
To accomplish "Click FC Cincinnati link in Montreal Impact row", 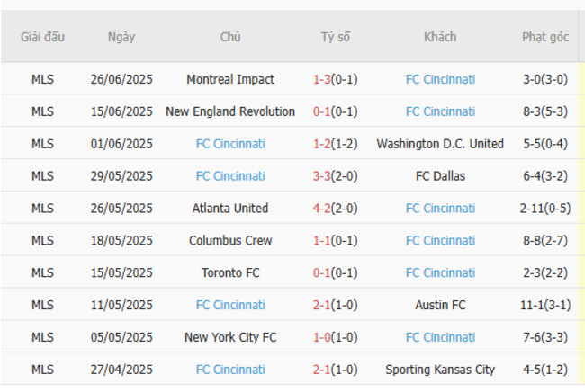I will (440, 79).
